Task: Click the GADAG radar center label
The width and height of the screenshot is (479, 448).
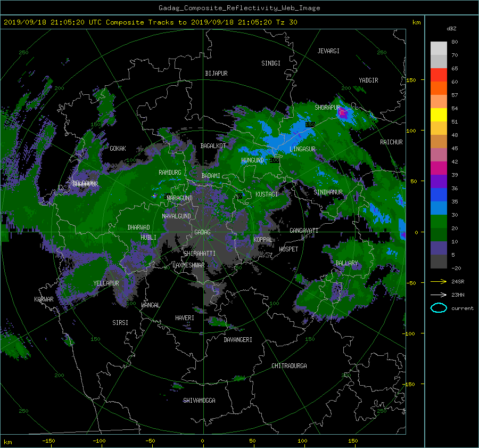Action: (x=202, y=232)
